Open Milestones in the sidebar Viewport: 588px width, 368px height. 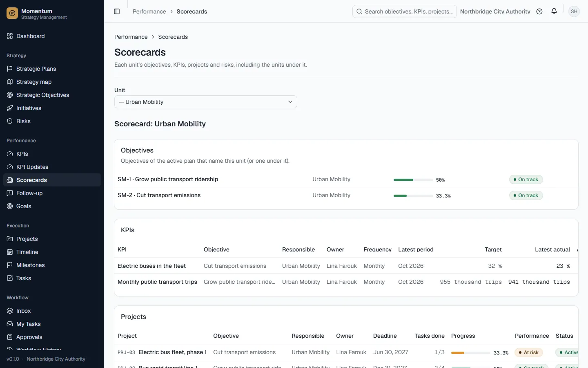52,265
